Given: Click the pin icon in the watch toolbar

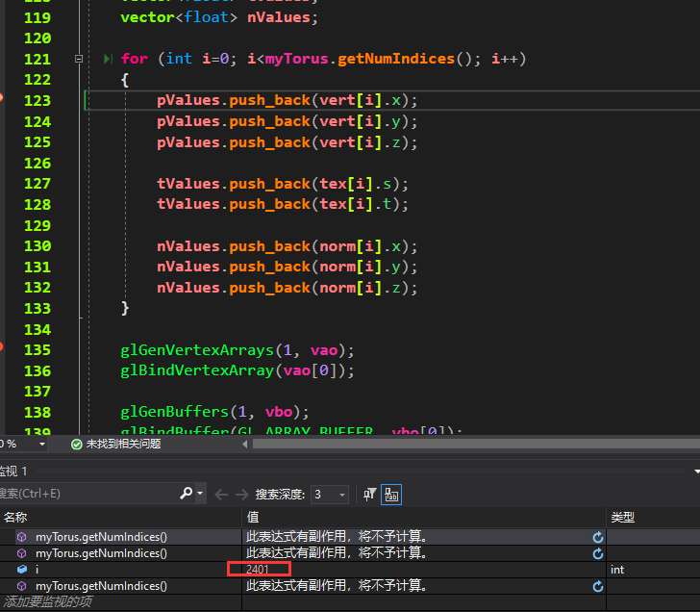Looking at the screenshot, I should pos(369,494).
